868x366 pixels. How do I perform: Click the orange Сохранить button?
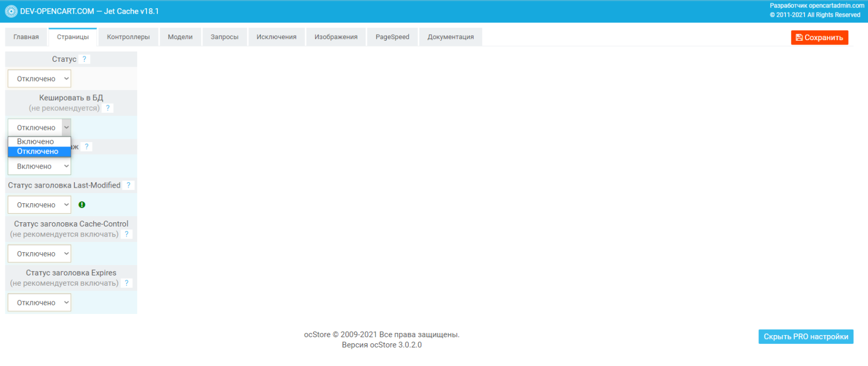pyautogui.click(x=819, y=37)
